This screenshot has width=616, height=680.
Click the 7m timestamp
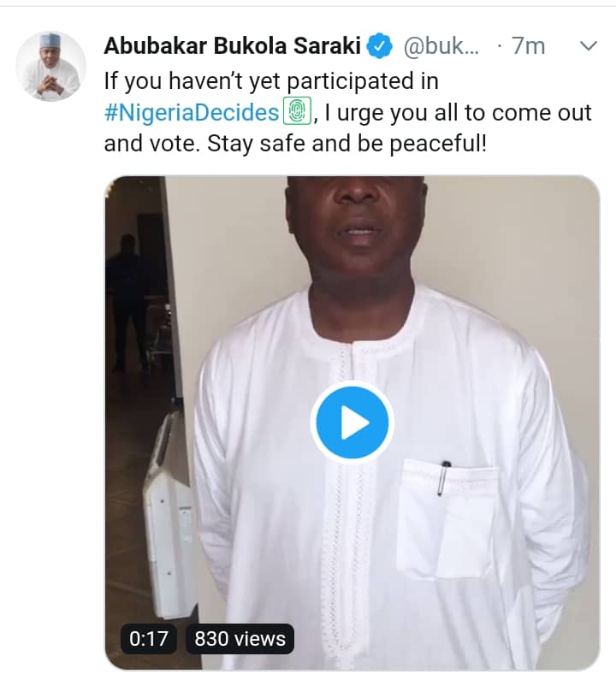528,46
